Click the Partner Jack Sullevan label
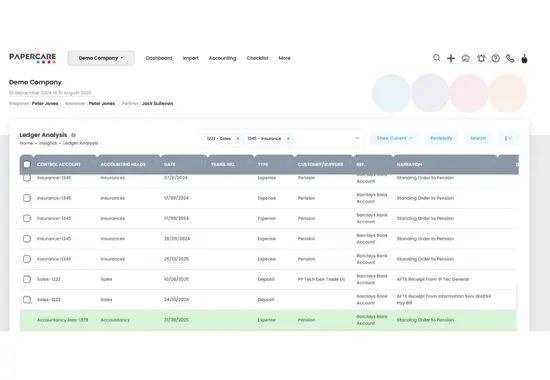Image resolution: width=550 pixels, height=380 pixels. (x=147, y=104)
